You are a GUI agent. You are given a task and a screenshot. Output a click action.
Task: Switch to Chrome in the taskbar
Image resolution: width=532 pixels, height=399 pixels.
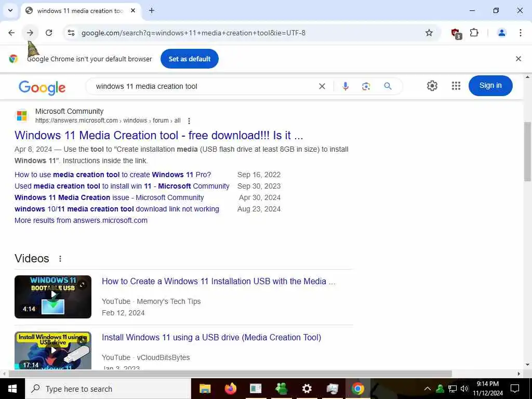[x=357, y=389]
